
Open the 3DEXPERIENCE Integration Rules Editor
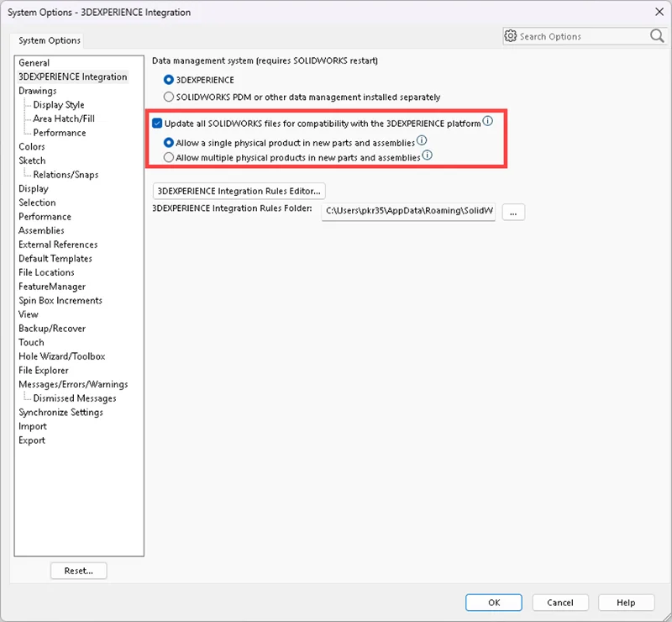[x=239, y=191]
